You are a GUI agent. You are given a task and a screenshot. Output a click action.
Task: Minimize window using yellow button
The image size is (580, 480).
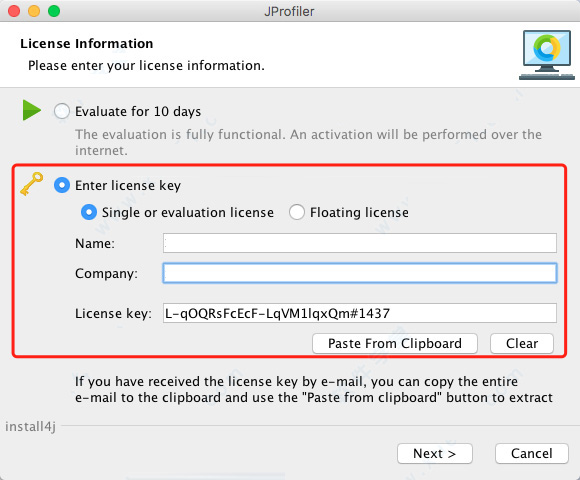point(34,11)
